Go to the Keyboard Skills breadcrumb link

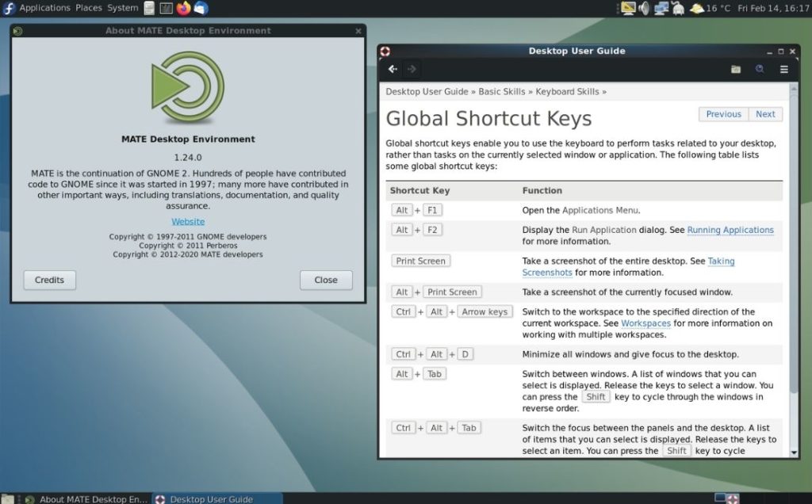coord(568,91)
